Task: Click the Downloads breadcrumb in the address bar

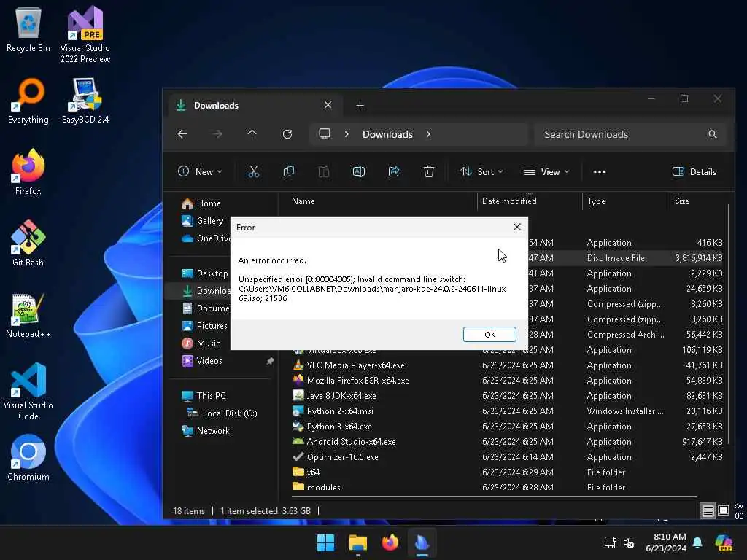Action: [387, 134]
